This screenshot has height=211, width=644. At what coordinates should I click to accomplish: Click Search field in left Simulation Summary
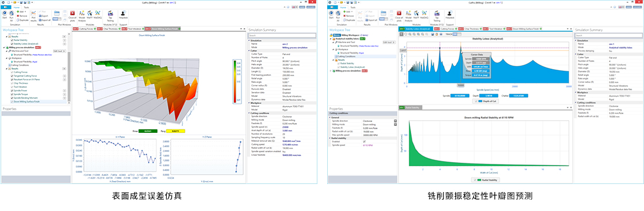click(282, 36)
